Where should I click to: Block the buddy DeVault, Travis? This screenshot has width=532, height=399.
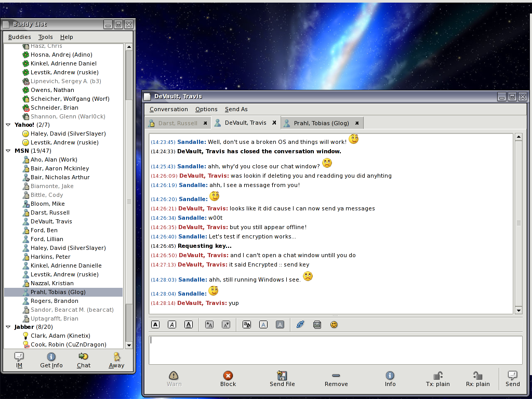click(x=228, y=379)
